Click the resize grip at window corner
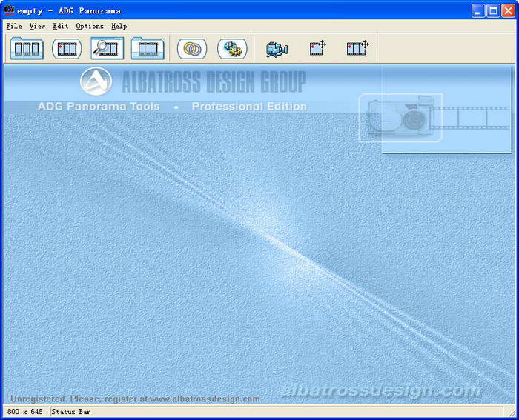The width and height of the screenshot is (519, 420). click(512, 412)
